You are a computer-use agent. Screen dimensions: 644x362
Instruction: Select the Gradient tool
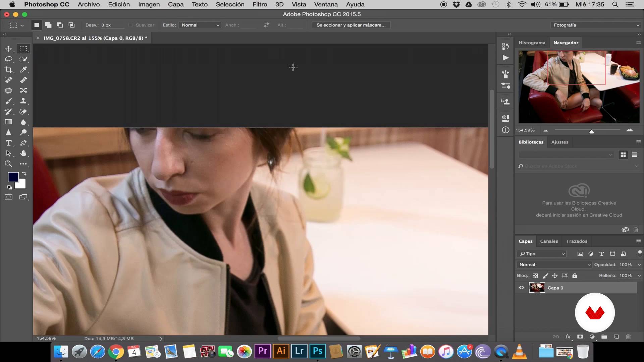tap(8, 122)
